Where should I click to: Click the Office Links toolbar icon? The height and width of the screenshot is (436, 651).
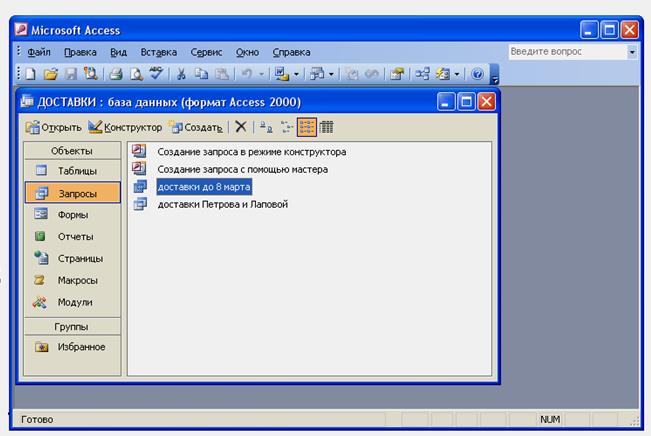(x=282, y=74)
